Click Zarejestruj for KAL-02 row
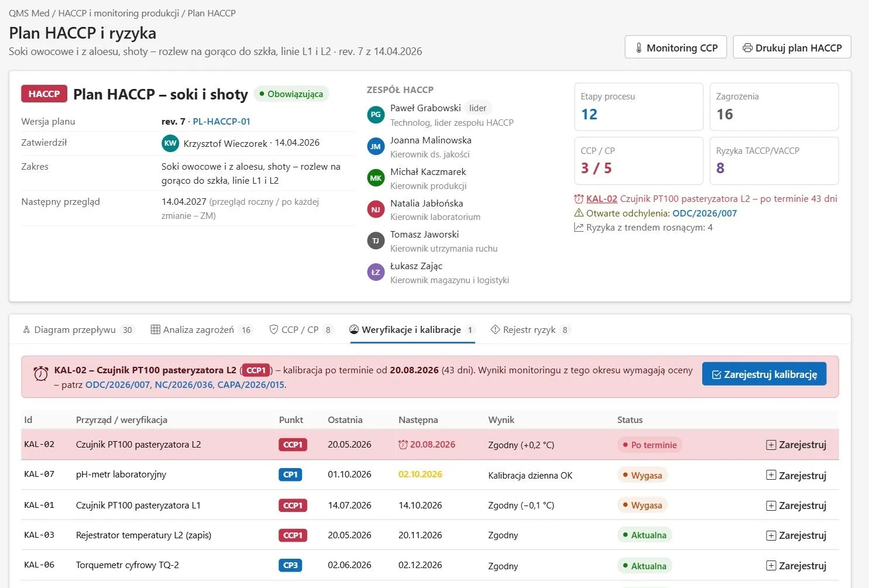Viewport: 869px width, 588px height. 796,445
